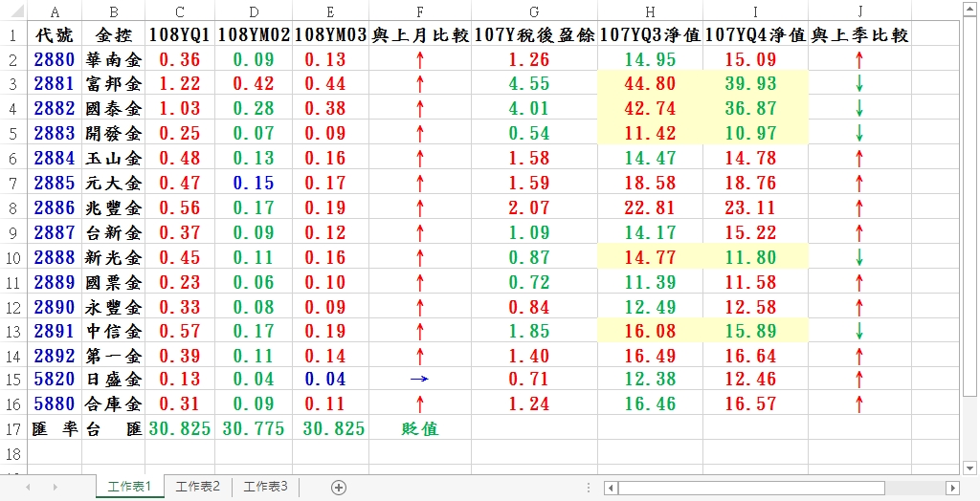Select the 1.22 value for 富邦金
Screen dimensions: 980x501
point(180,84)
